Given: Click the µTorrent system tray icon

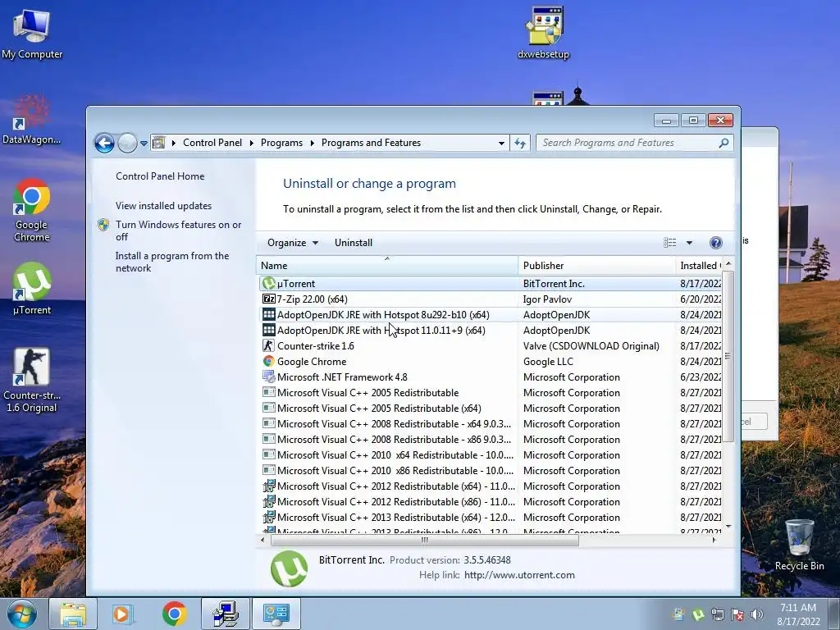Looking at the screenshot, I should pos(698,614).
